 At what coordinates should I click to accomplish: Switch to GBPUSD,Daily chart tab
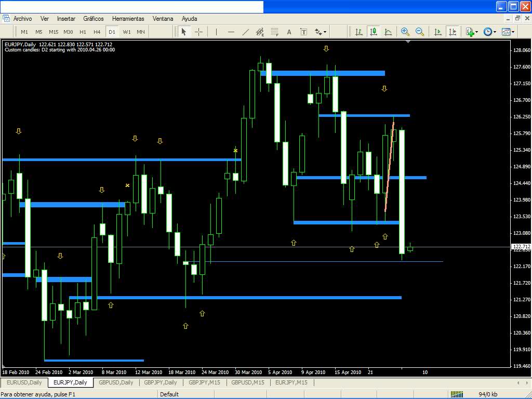coord(116,382)
